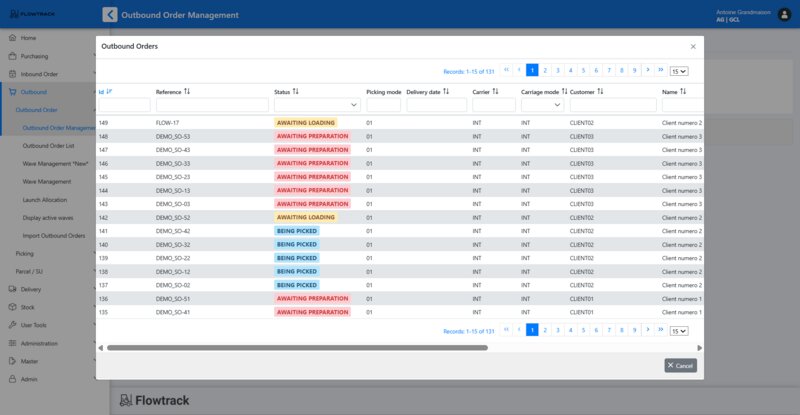Screen dimensions: 800x415
Task: Sort by Customer column arrows
Action: (x=601, y=91)
